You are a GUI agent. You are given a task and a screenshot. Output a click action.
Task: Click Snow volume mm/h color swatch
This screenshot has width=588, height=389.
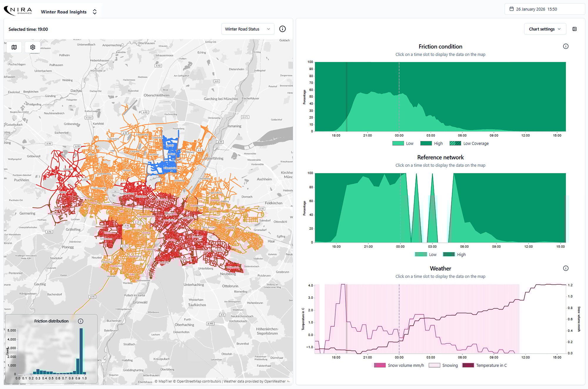(x=380, y=365)
